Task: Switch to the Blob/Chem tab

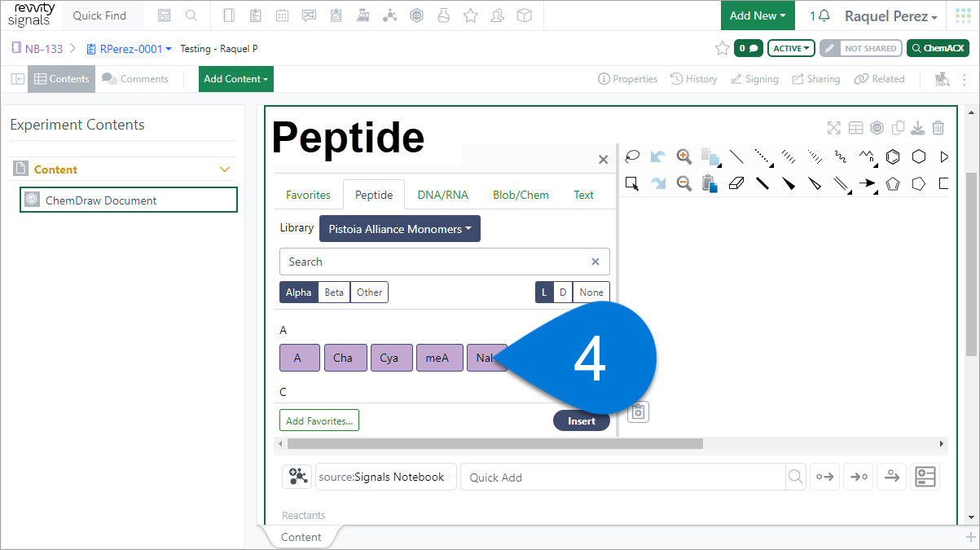Action: click(521, 195)
